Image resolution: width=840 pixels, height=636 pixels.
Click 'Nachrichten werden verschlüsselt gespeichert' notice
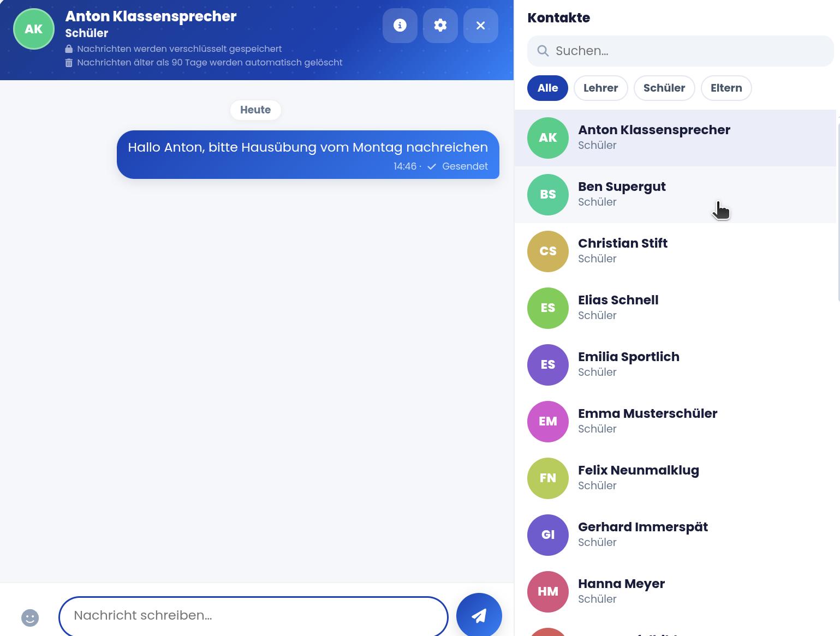180,49
